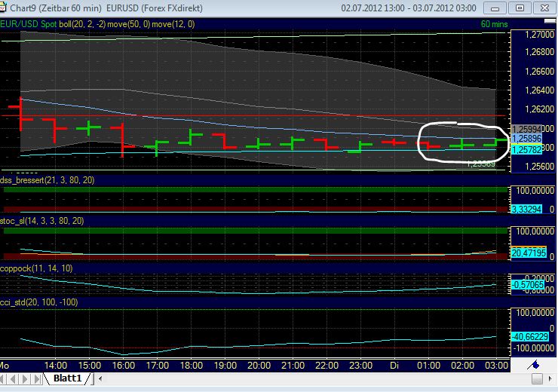Click the 22:00 time axis label
The image size is (558, 392).
pyautogui.click(x=327, y=366)
